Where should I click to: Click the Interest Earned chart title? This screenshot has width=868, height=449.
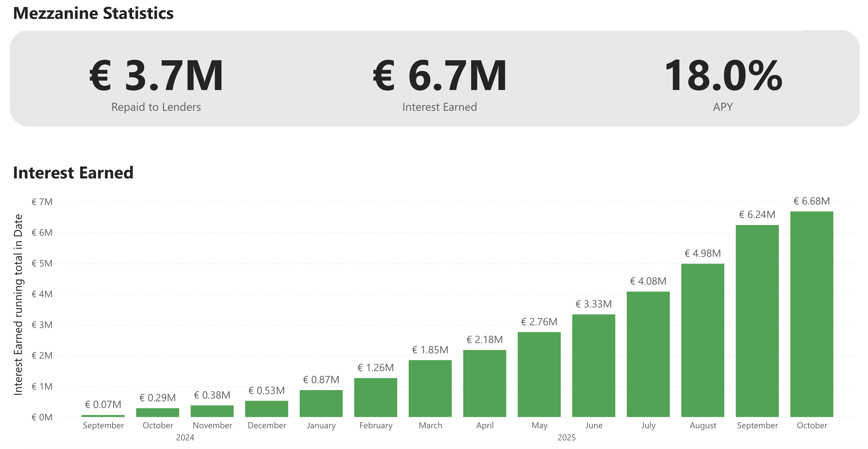pos(73,172)
